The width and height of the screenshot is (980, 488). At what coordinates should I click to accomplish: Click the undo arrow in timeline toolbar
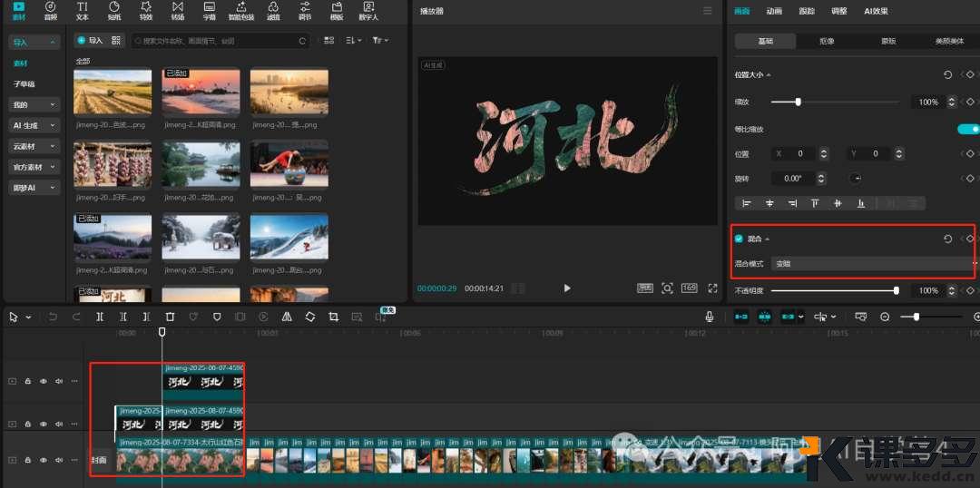53,317
